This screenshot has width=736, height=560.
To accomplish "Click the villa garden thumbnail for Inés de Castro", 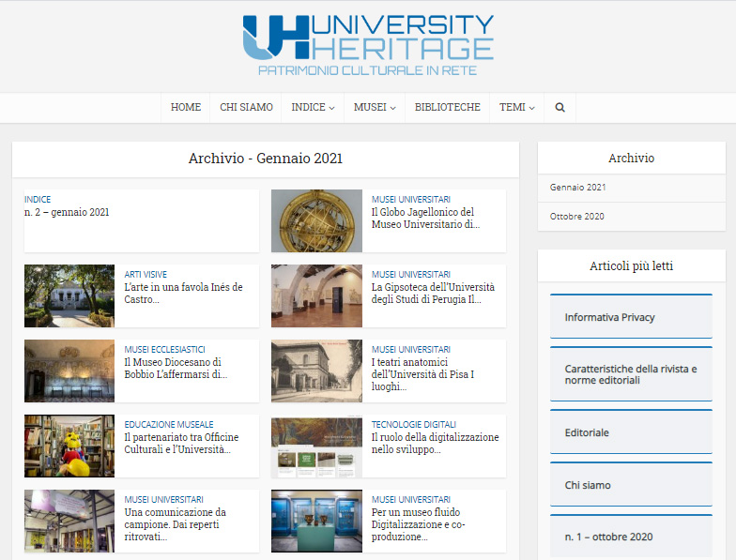I will tap(69, 295).
